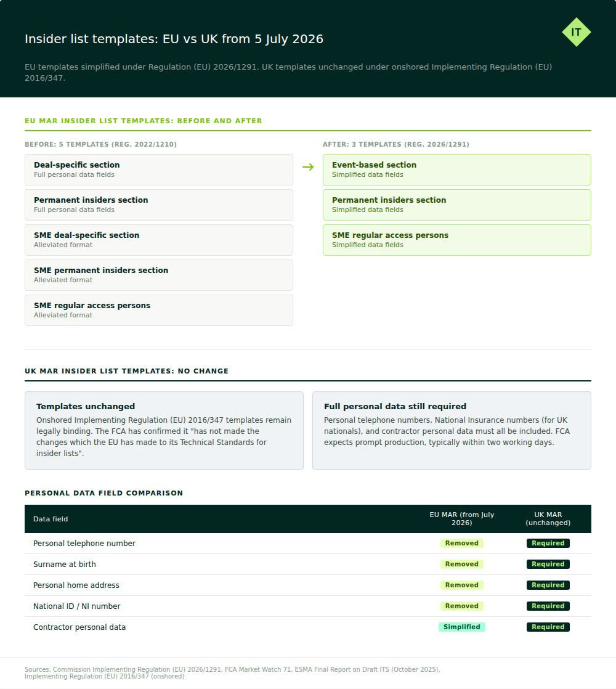Click SME deal-specific section card
The height and width of the screenshot is (689, 616).
[158, 240]
